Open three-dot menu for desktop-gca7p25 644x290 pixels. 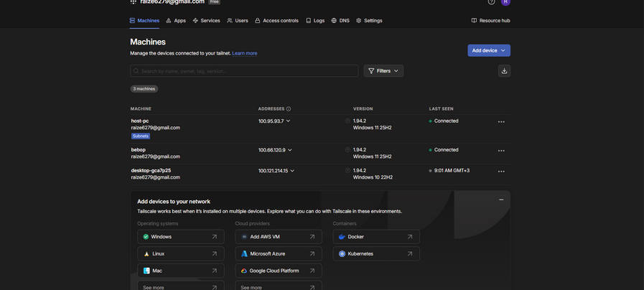click(501, 172)
